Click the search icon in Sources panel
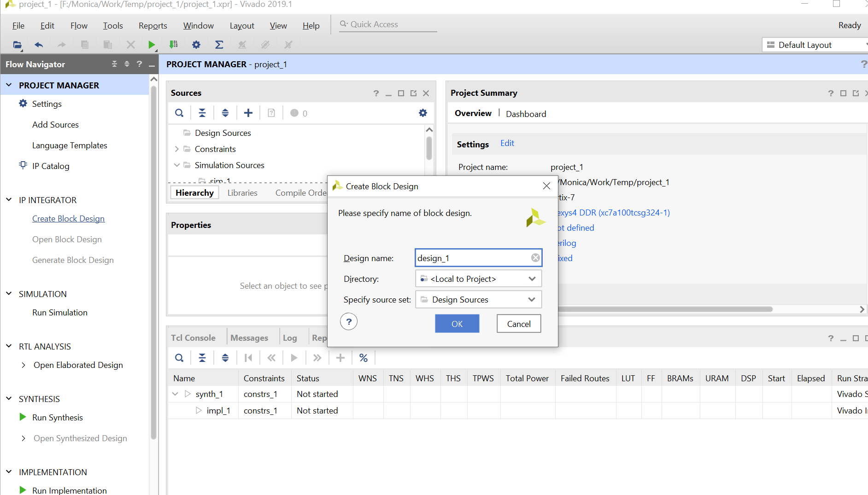This screenshot has height=495, width=868. 179,113
